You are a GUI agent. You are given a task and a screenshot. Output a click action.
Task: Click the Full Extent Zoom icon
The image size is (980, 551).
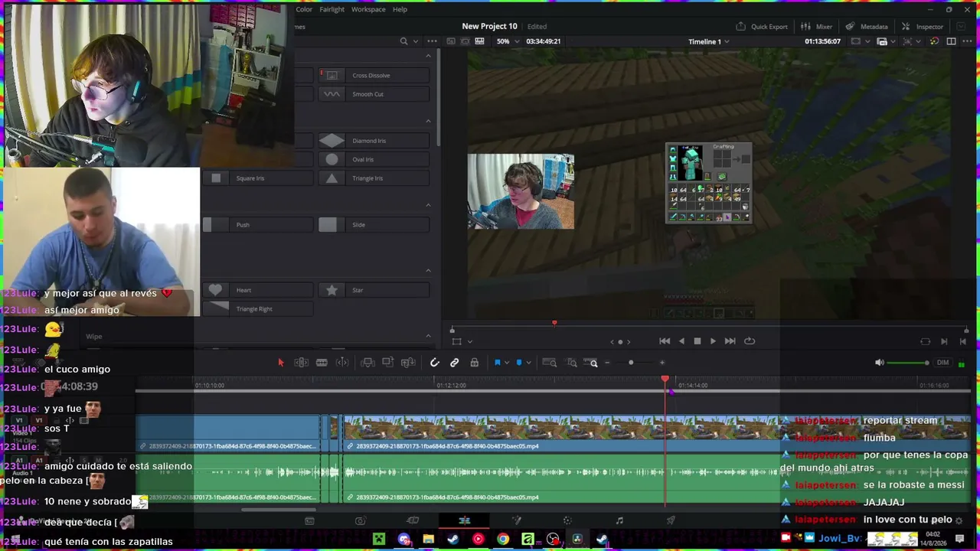coord(550,363)
